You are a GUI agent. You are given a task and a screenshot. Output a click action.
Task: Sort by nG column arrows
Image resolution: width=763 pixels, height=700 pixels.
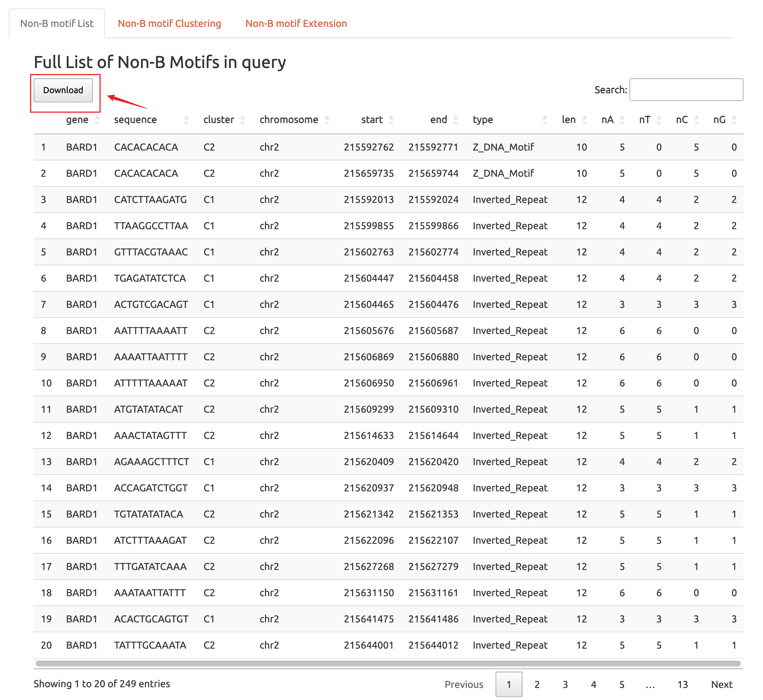click(734, 120)
